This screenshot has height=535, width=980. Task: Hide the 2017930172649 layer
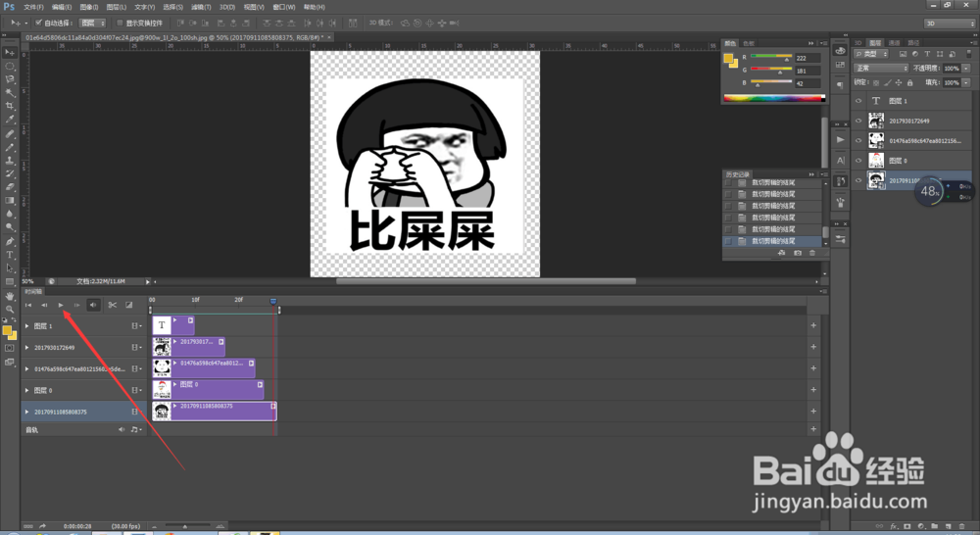858,121
